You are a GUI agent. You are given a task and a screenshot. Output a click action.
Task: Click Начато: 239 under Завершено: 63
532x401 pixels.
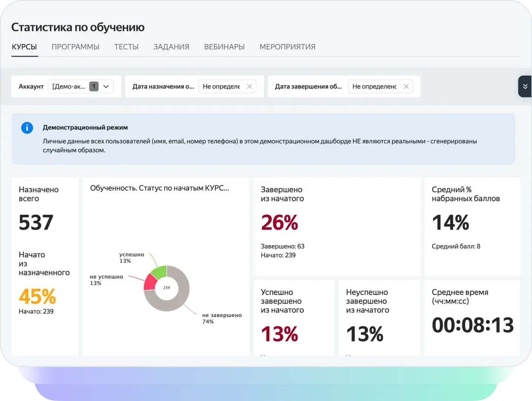(278, 255)
